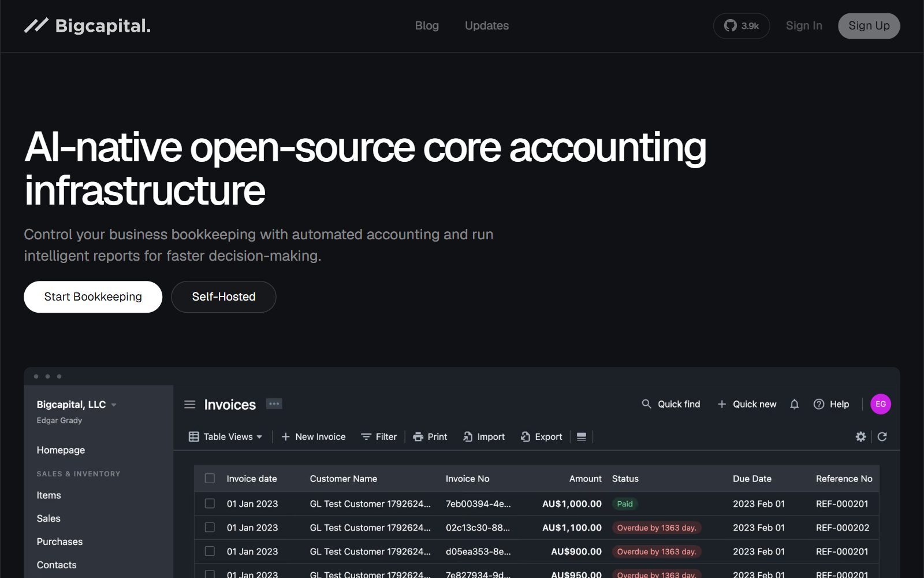The image size is (924, 578).
Task: Select Items in the sidebar
Action: [x=49, y=495]
